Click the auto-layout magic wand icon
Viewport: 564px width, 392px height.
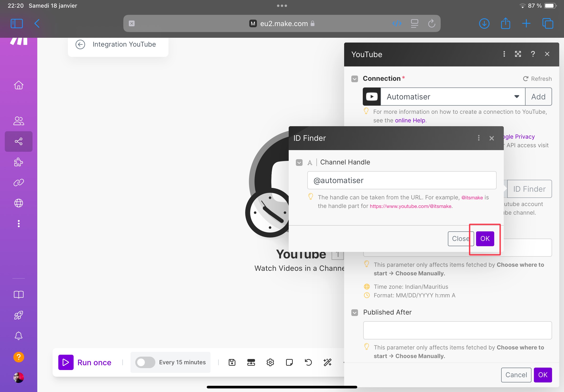(x=327, y=362)
